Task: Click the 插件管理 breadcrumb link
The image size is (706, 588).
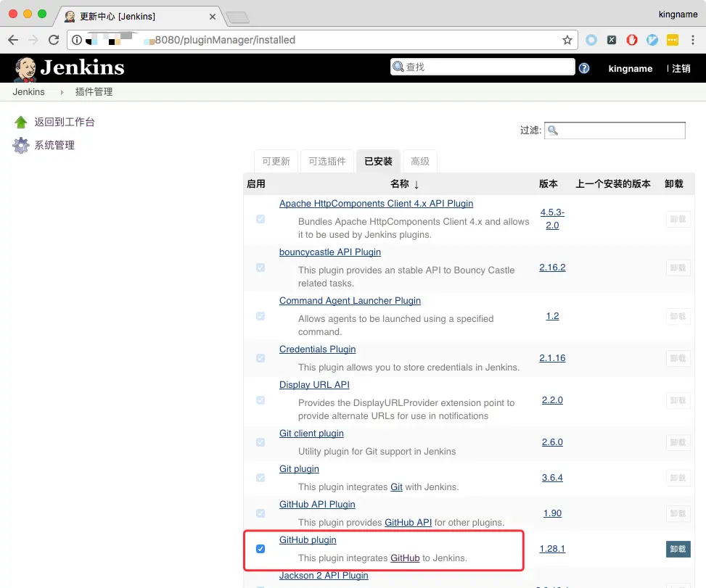Action: (94, 92)
